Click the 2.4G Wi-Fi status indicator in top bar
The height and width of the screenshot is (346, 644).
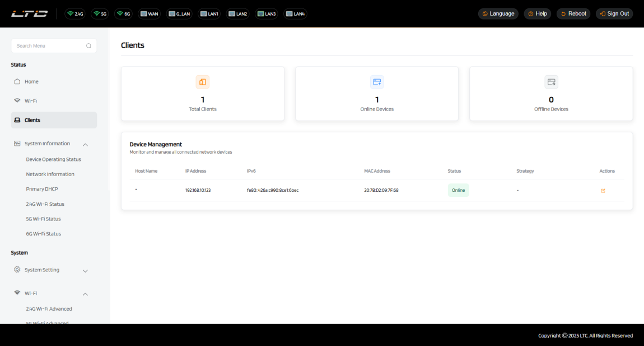click(75, 13)
